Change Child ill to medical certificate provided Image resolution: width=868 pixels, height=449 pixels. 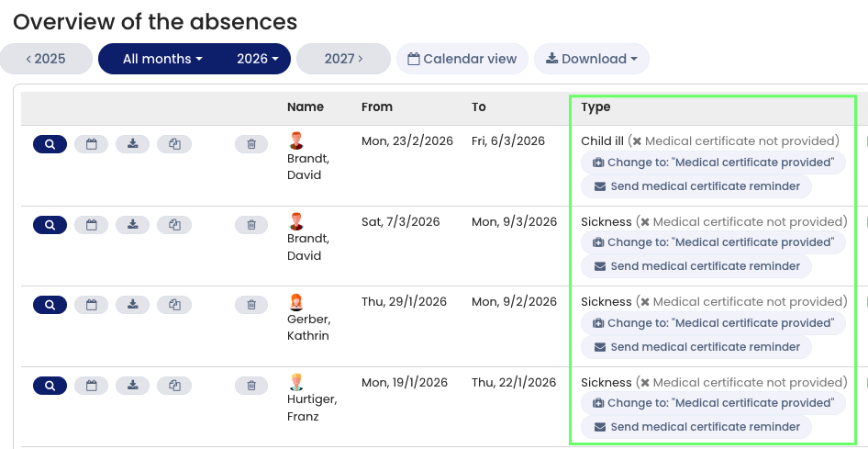point(712,163)
